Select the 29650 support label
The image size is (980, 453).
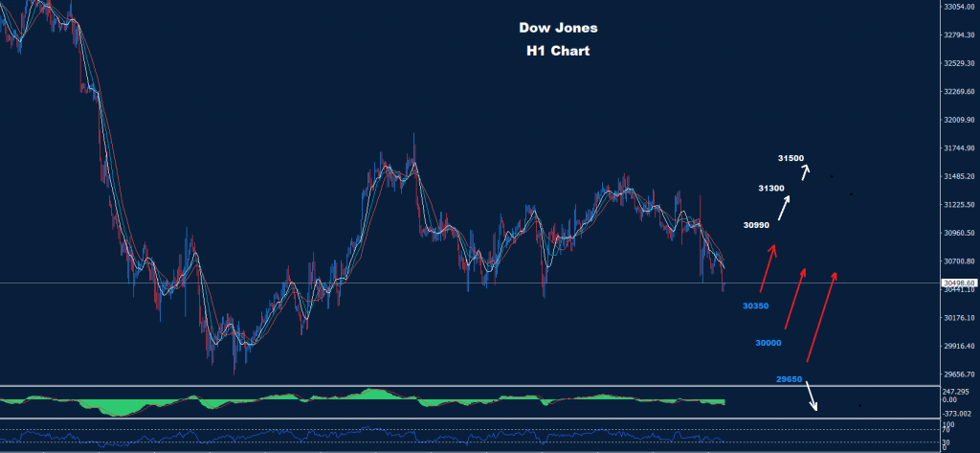789,378
